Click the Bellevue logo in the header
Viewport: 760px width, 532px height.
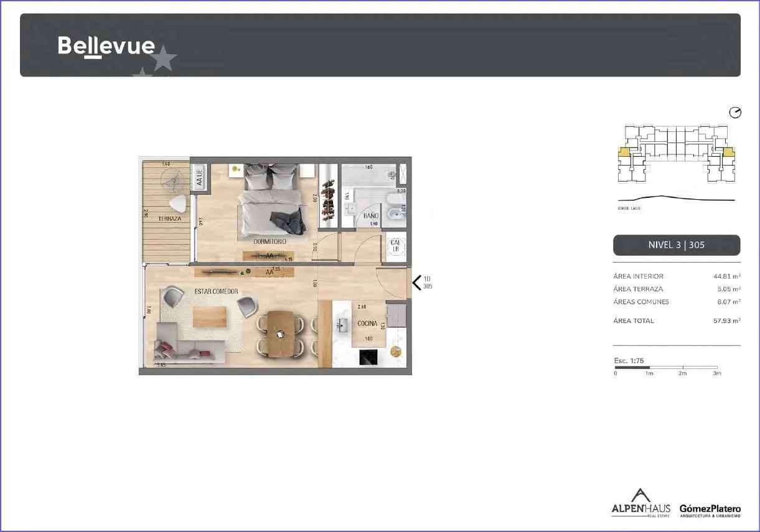(106, 46)
